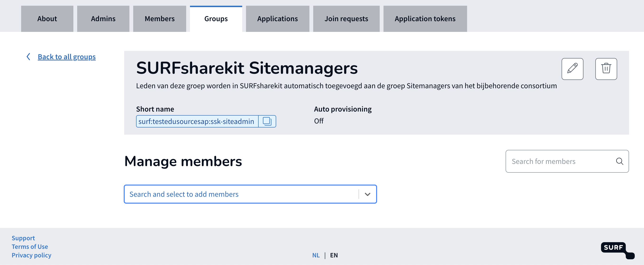Open the Search and select to add members box
This screenshot has height=265, width=644.
pos(250,194)
